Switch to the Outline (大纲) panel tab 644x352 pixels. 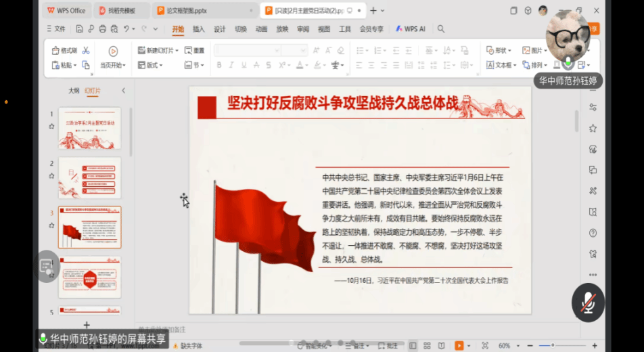74,91
